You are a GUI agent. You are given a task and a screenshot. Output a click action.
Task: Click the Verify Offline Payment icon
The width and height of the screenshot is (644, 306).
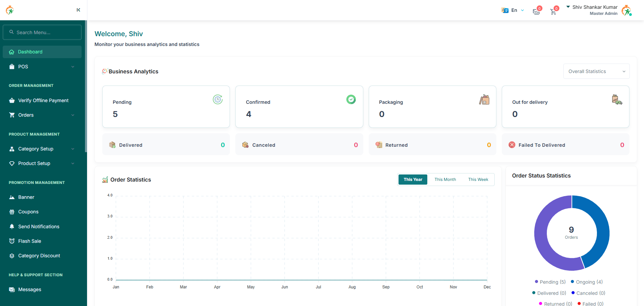click(12, 100)
